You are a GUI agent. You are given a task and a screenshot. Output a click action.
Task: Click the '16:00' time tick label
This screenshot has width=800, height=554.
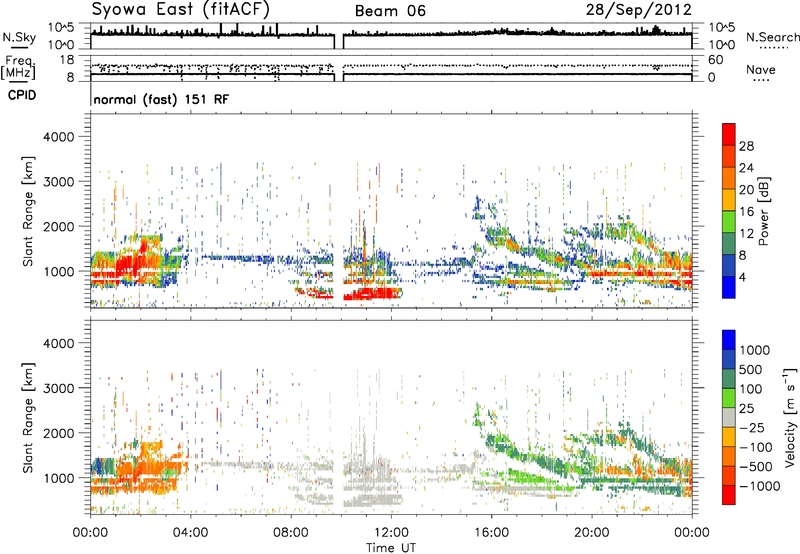(x=491, y=533)
